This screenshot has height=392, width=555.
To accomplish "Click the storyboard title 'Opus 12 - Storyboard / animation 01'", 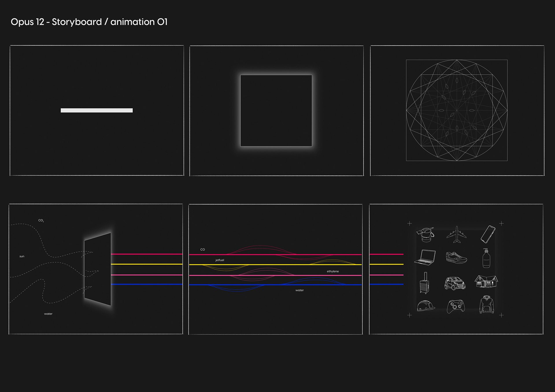I will click(89, 22).
